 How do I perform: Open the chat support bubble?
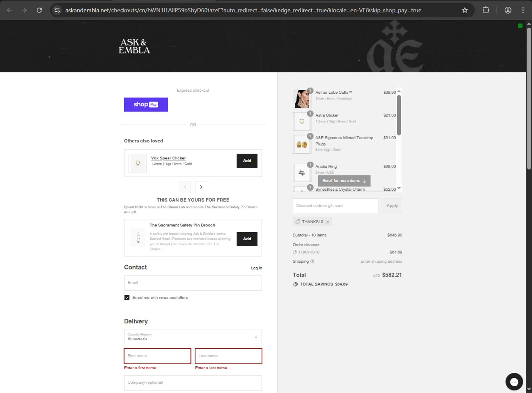[514, 382]
